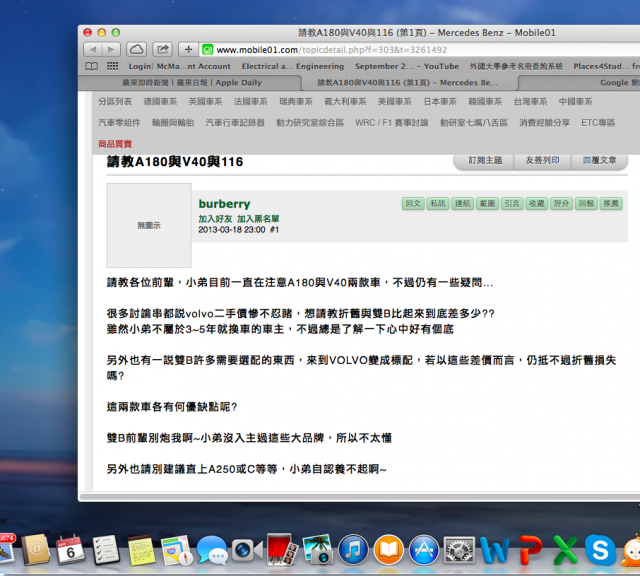Screen dimensions: 640x576
Task: Open Top Sites grid icon
Action: point(112,66)
